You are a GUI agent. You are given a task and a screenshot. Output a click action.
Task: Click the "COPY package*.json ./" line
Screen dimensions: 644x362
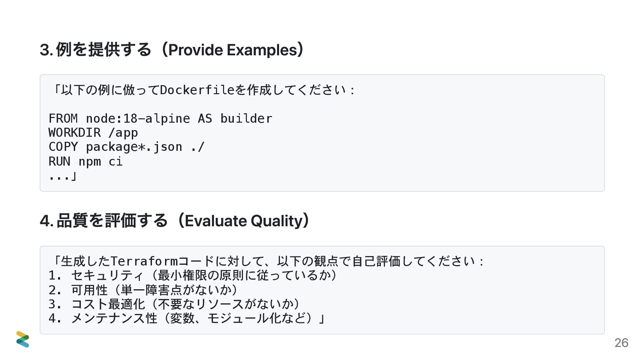126,147
